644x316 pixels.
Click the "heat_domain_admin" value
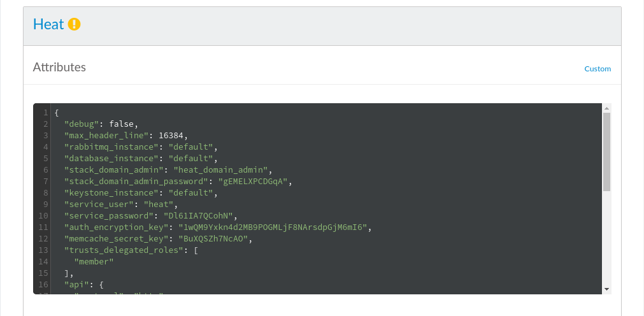pos(223,170)
